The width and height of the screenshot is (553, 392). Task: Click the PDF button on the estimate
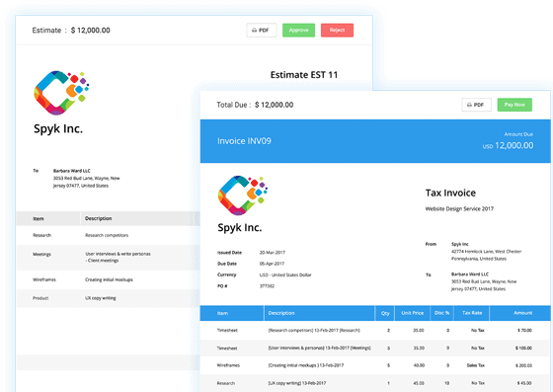pyautogui.click(x=262, y=31)
